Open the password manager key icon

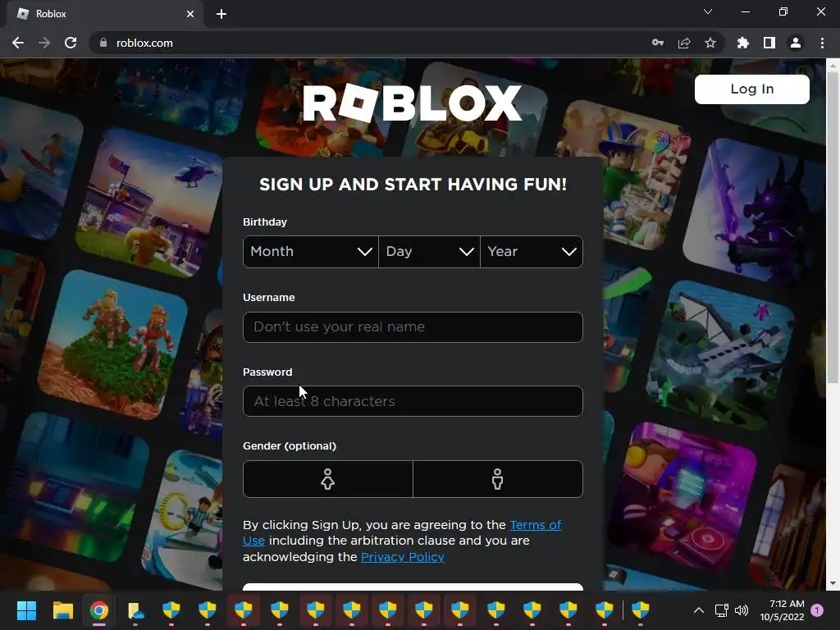pos(658,43)
